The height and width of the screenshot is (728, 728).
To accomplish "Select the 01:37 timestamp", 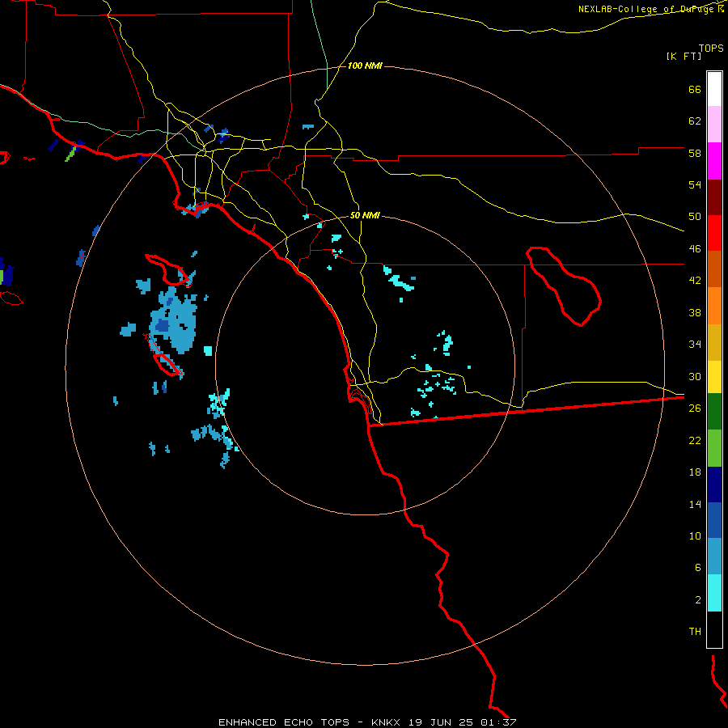I will click(x=498, y=722).
